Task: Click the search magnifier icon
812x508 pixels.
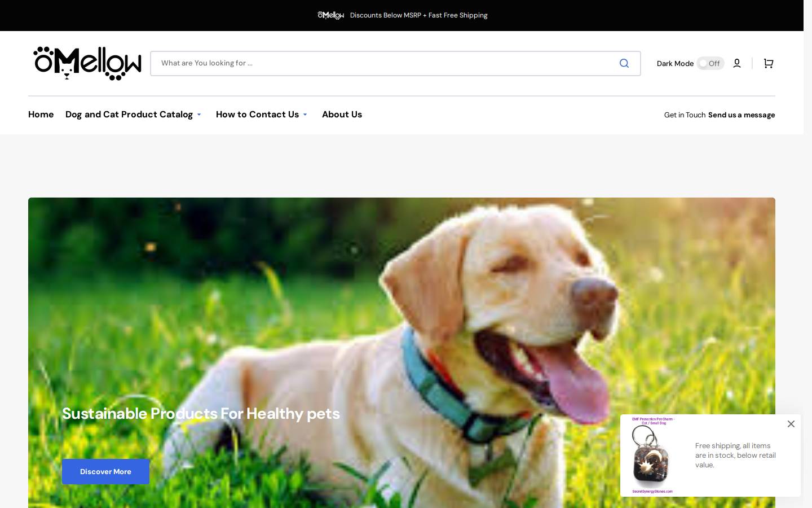Action: [624, 63]
